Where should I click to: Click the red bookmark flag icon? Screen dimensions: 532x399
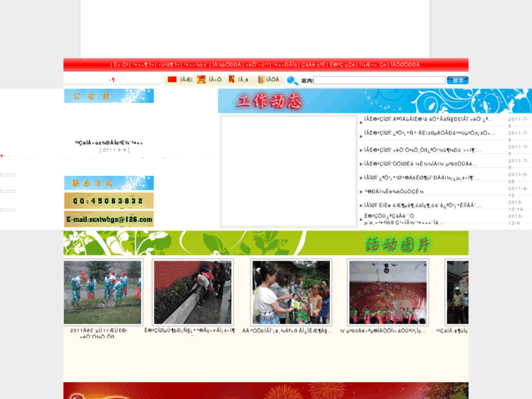(x=231, y=79)
